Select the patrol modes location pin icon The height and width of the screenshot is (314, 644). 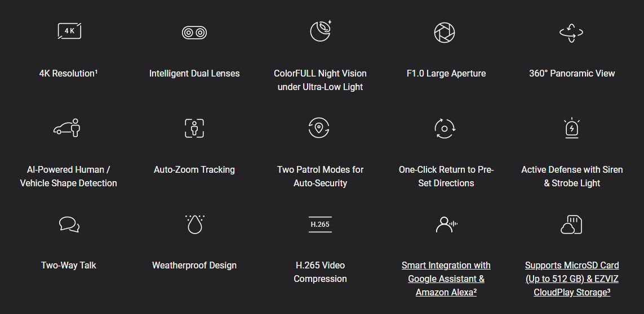[319, 128]
